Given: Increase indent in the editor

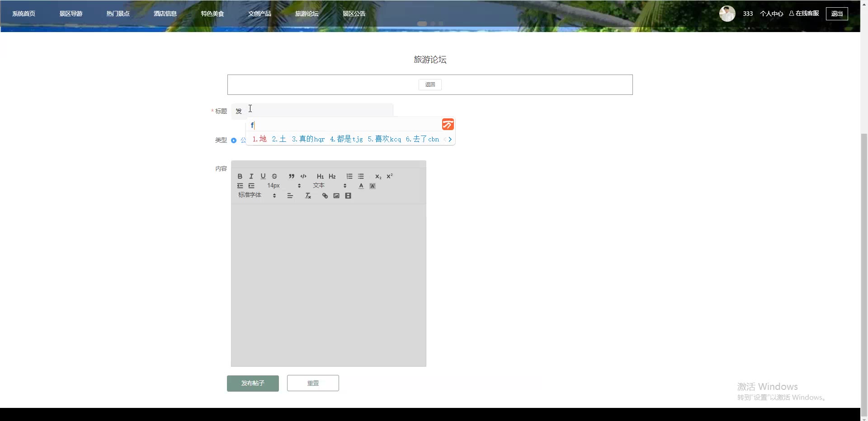Looking at the screenshot, I should click(x=251, y=186).
